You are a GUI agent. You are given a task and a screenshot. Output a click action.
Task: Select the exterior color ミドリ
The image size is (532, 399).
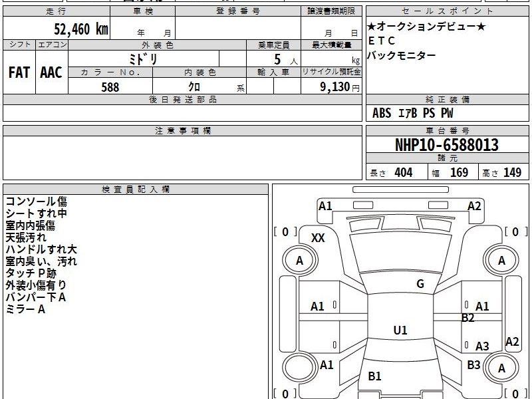point(144,59)
